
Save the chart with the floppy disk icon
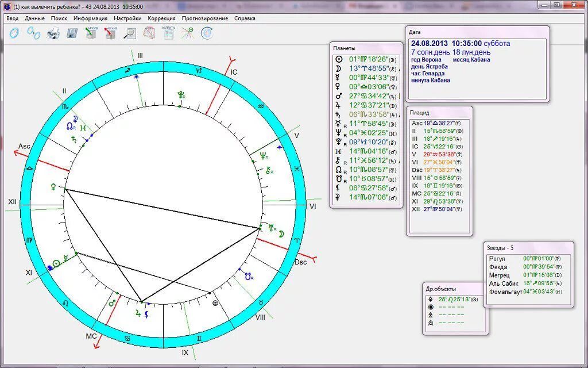72,33
